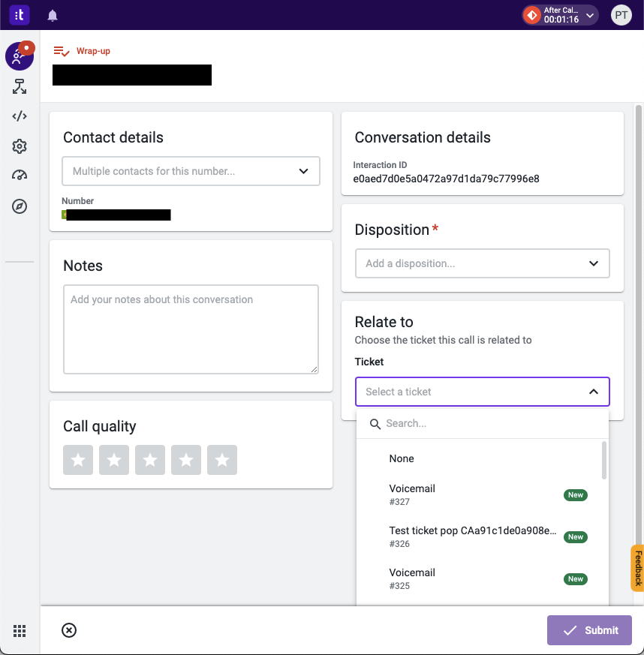Select None in the ticket list
This screenshot has height=655, width=644.
[x=479, y=458]
